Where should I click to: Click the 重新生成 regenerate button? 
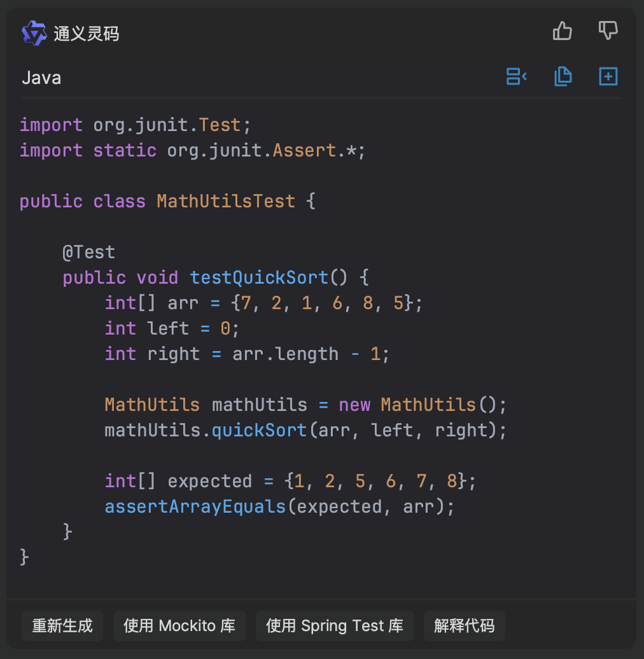62,626
